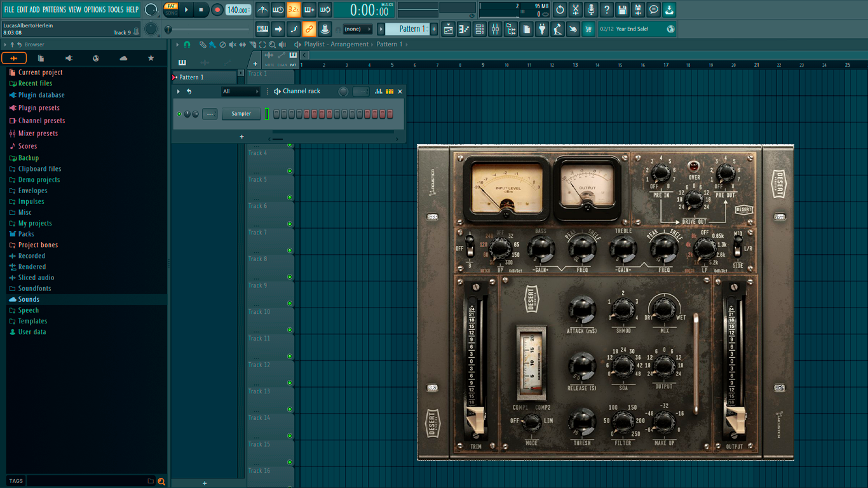Flip the plugin MID L/R SIDE switch

(738, 247)
